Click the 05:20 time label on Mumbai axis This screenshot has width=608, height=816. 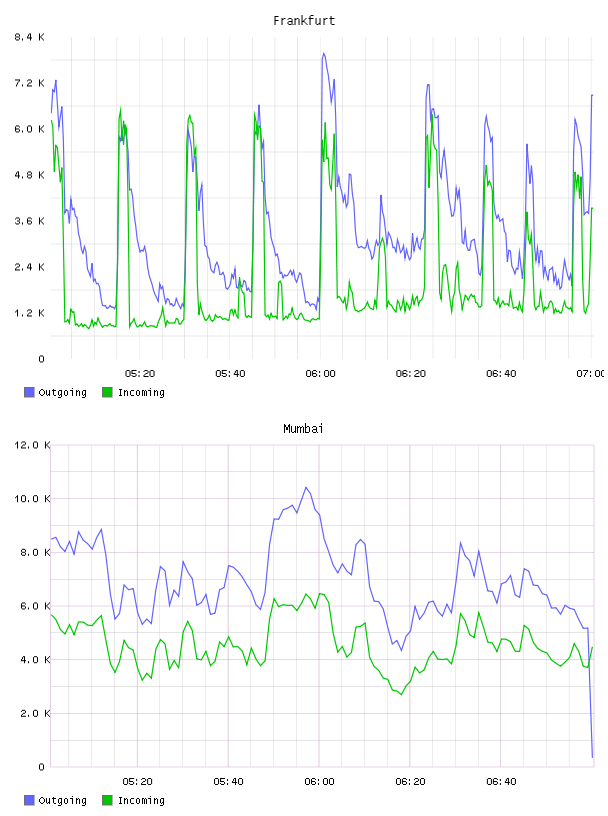pos(137,782)
